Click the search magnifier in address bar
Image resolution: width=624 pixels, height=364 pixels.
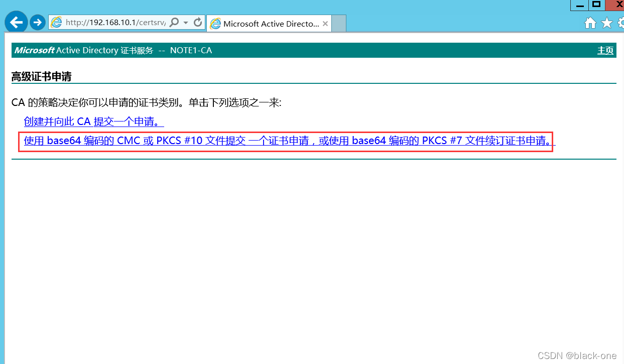click(174, 23)
